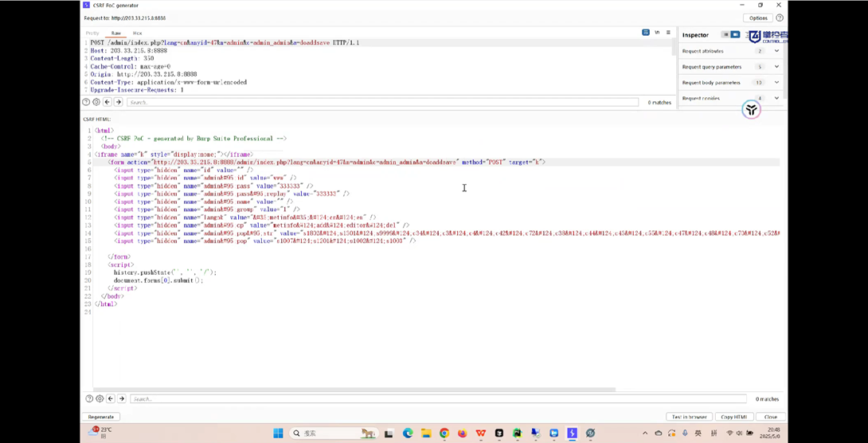Expand Request query parameters section
This screenshot has height=443, width=868.
coord(776,66)
